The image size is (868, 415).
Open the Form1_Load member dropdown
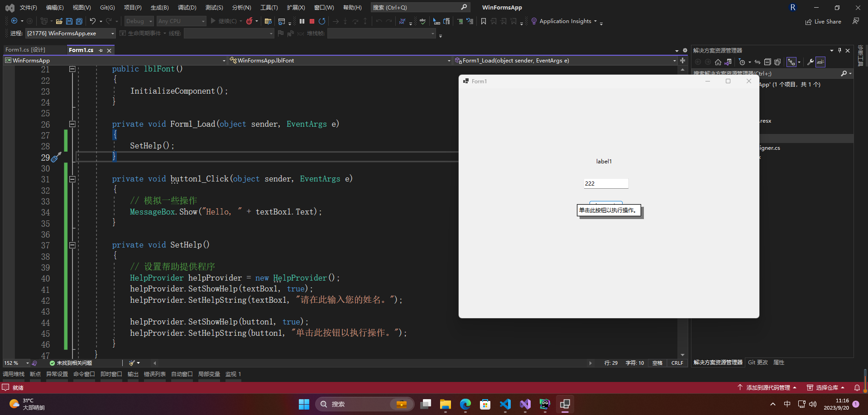(566, 61)
